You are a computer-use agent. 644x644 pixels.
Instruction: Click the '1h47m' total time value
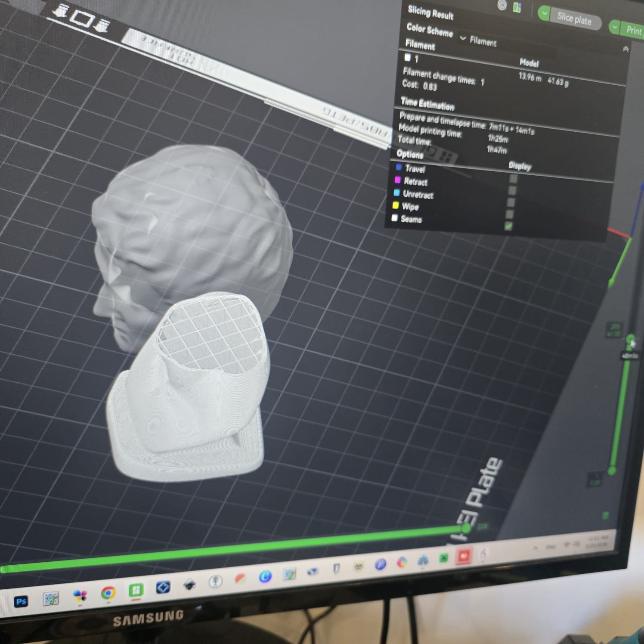pos(497,149)
